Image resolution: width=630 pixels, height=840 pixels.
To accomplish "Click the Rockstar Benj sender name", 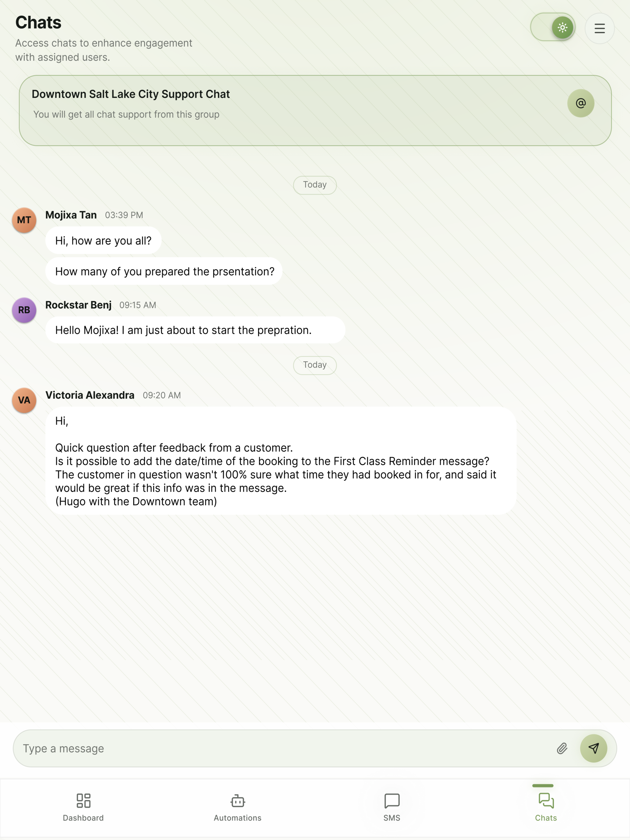I will (79, 305).
